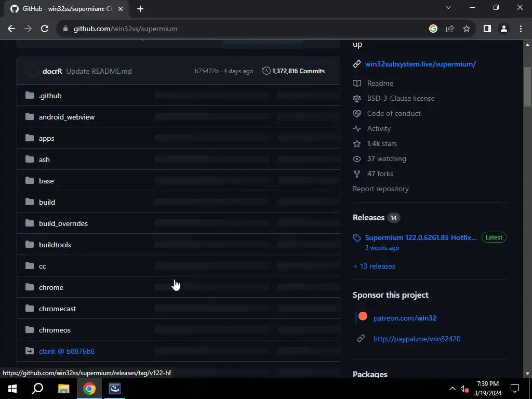Select the GitHub - win32ss/supermium tab
The width and height of the screenshot is (532, 399).
[x=67, y=9]
